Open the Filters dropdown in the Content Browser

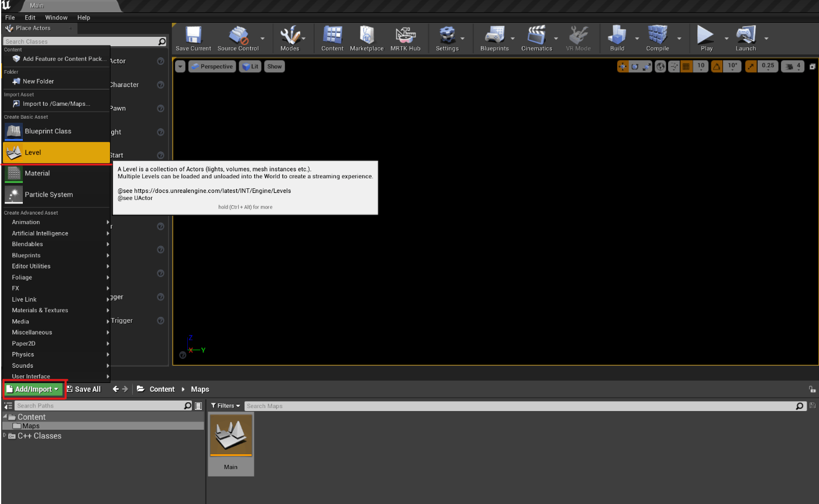[225, 405]
